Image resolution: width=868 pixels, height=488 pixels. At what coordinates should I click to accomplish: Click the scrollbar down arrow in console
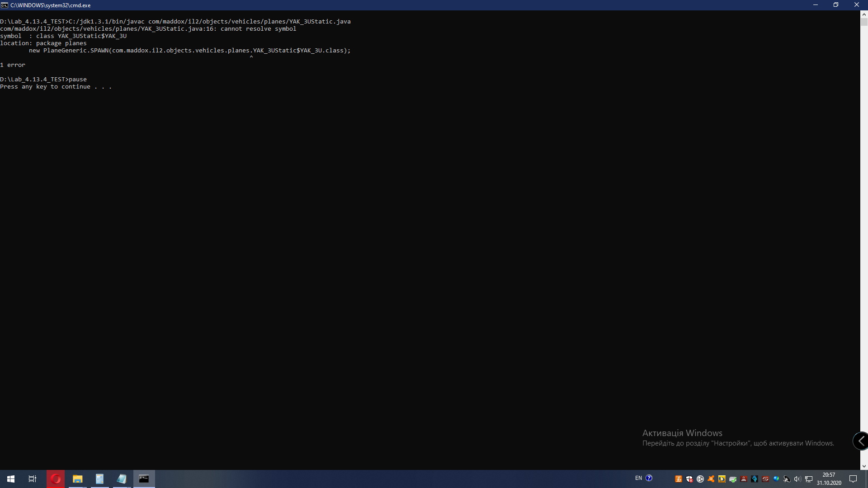click(864, 466)
